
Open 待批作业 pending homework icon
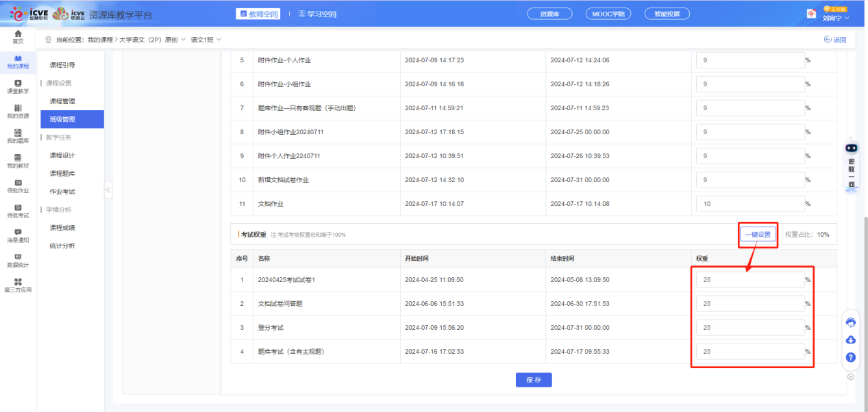[x=16, y=186]
